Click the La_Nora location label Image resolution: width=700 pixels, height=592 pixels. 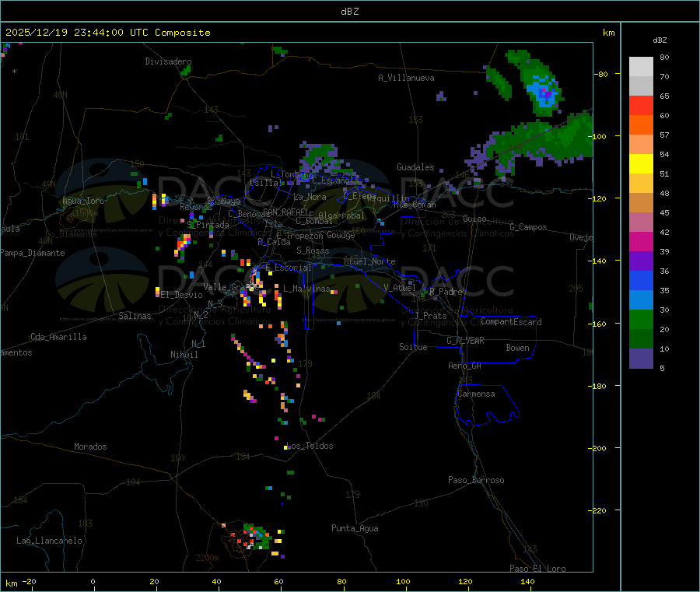point(310,197)
